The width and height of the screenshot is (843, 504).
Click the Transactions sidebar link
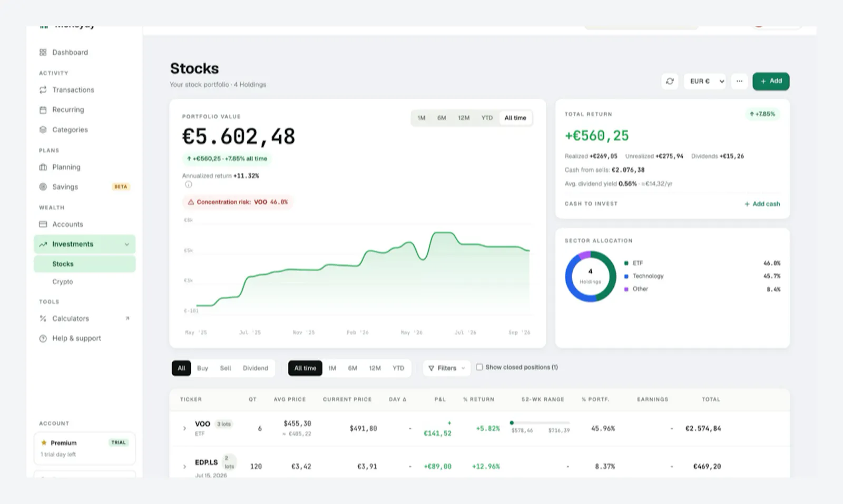coord(73,90)
